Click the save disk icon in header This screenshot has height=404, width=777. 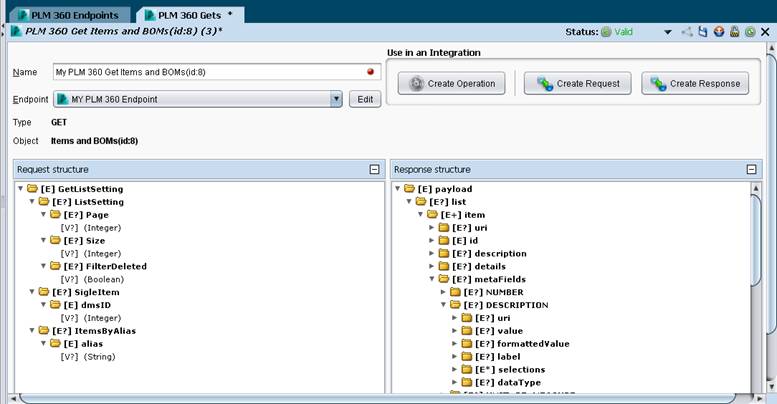pyautogui.click(x=703, y=32)
